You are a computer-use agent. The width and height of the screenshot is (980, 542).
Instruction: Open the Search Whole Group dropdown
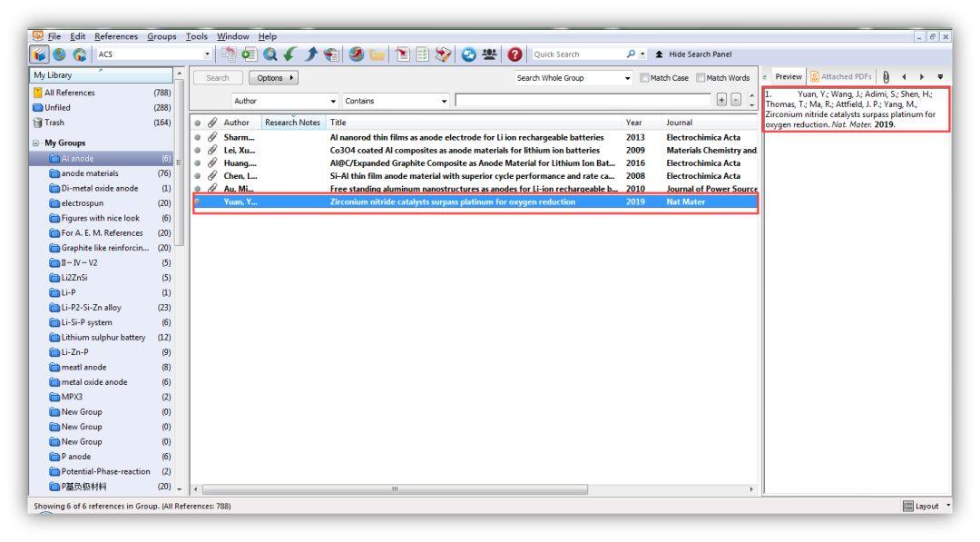(x=627, y=78)
